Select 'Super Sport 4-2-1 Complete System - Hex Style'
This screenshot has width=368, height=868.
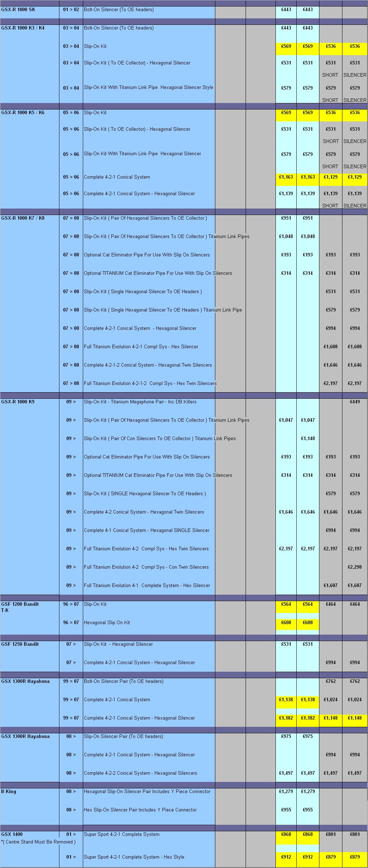(x=134, y=857)
